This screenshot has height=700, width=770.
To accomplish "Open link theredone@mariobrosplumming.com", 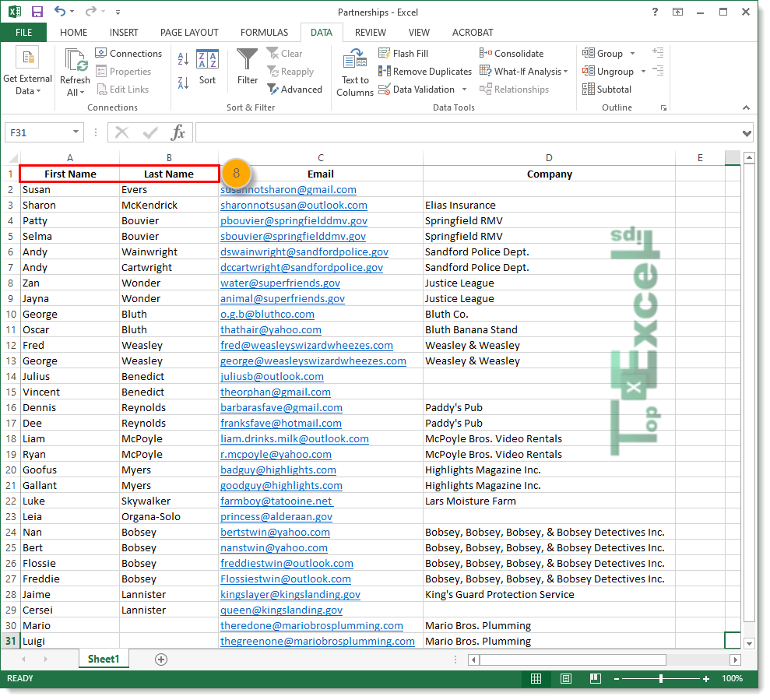I will click(x=312, y=626).
